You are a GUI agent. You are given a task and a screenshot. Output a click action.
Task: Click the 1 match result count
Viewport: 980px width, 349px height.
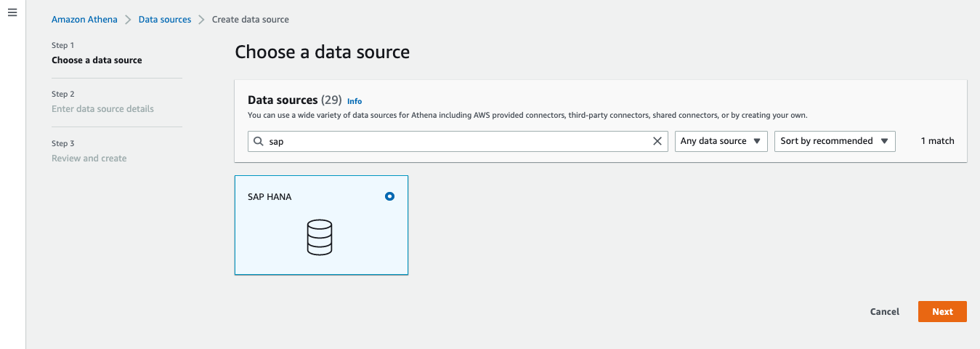click(x=937, y=141)
